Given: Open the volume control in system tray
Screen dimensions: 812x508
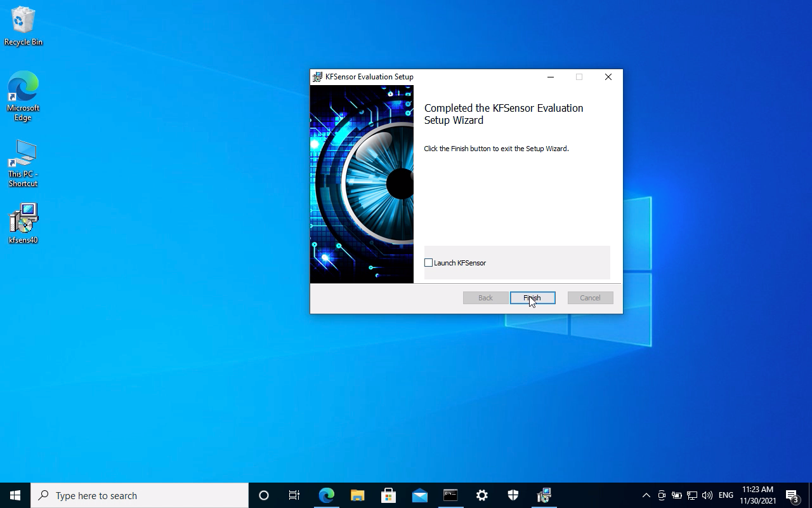Looking at the screenshot, I should (x=707, y=495).
